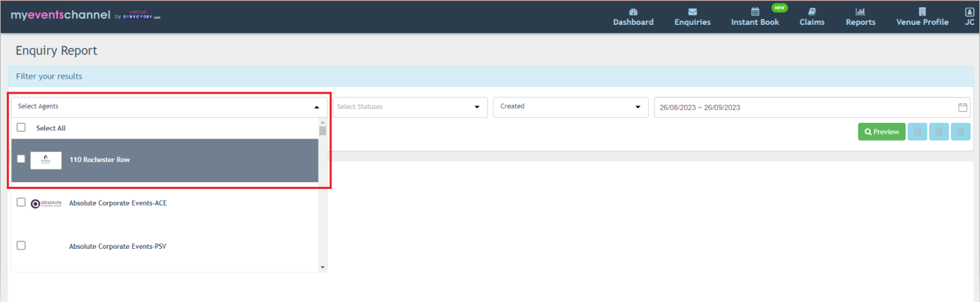The height and width of the screenshot is (302, 980).
Task: Open the JC user account menu
Action: point(969,17)
